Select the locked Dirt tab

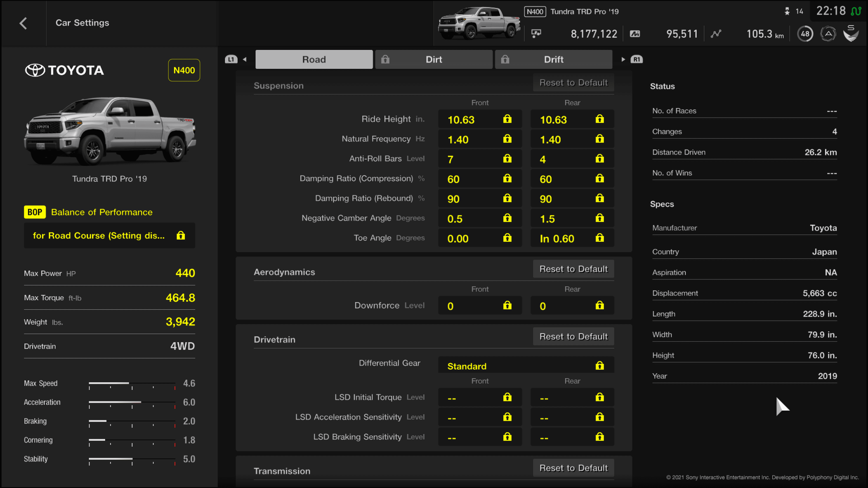pos(434,59)
